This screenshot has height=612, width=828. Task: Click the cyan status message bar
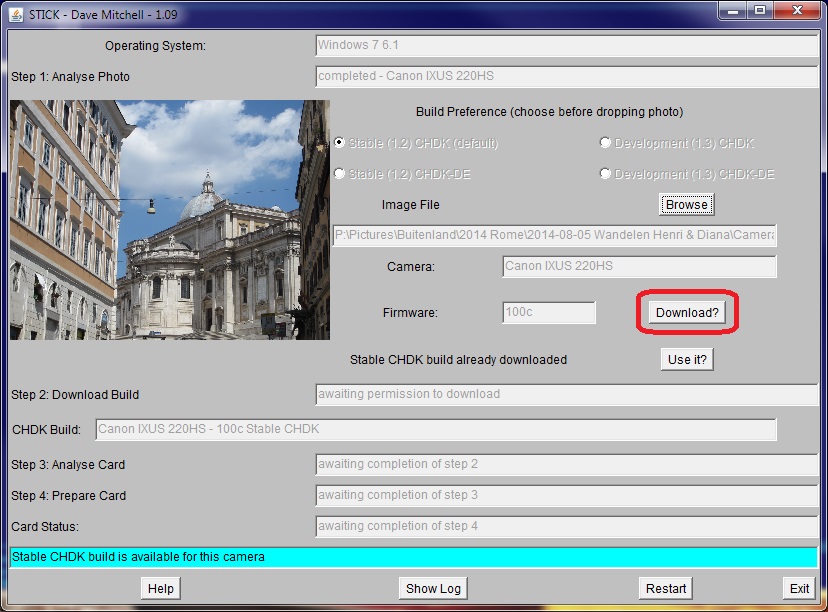[413, 557]
